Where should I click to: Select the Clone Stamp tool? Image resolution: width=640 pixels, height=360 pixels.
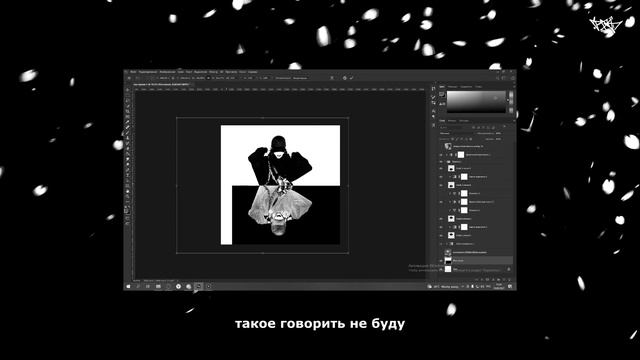pyautogui.click(x=127, y=138)
